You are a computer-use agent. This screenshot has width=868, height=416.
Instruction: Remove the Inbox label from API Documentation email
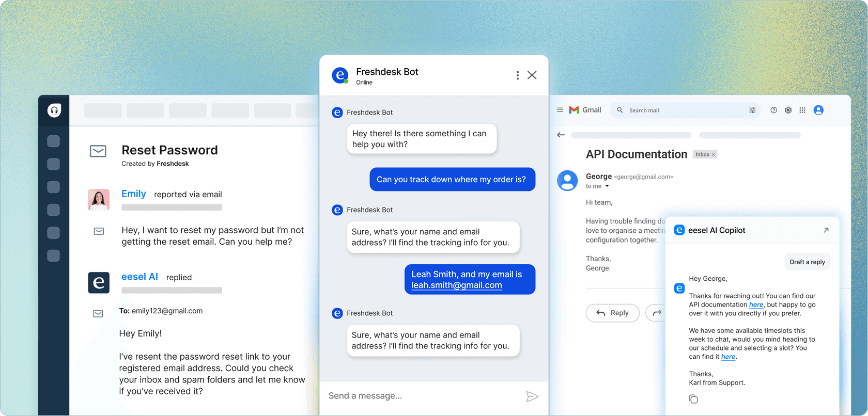(x=714, y=155)
